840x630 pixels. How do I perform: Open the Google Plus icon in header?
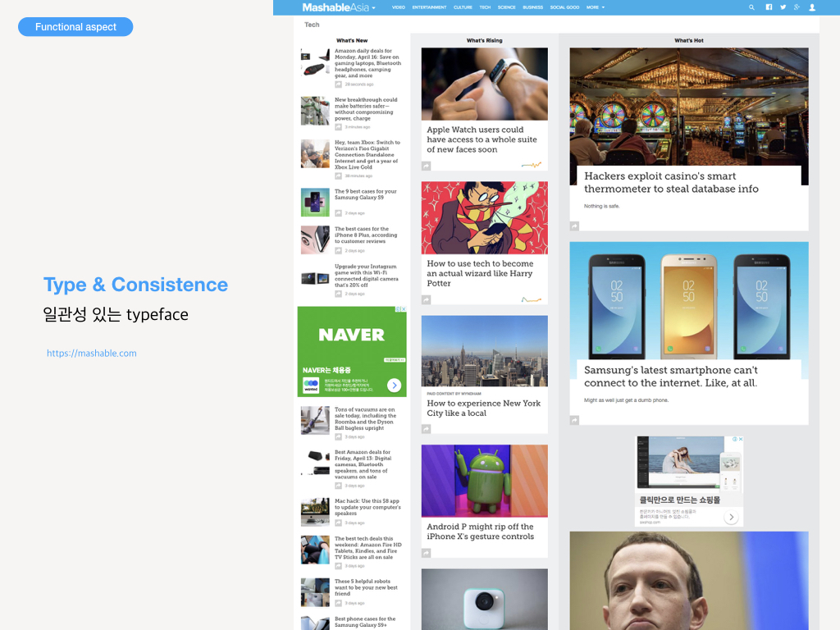(x=797, y=7)
